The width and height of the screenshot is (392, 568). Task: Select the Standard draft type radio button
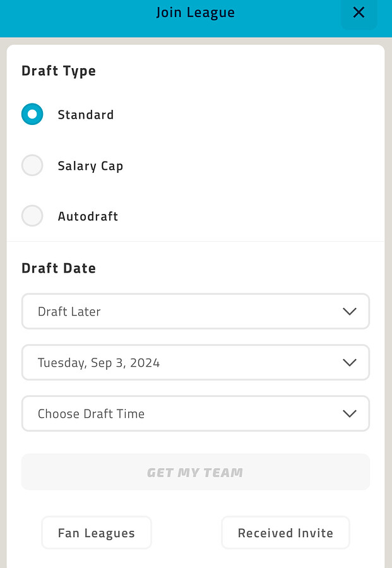[32, 114]
